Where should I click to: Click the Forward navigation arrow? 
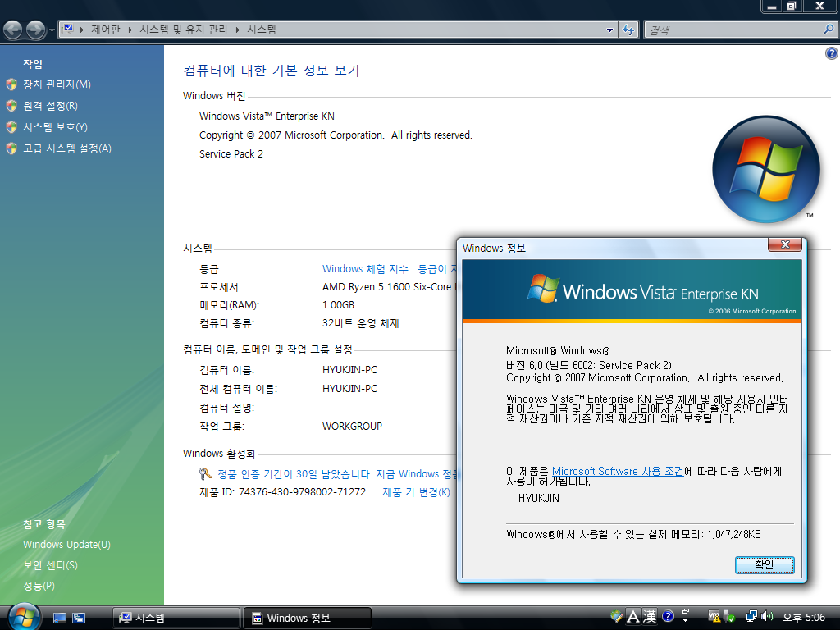(x=36, y=30)
